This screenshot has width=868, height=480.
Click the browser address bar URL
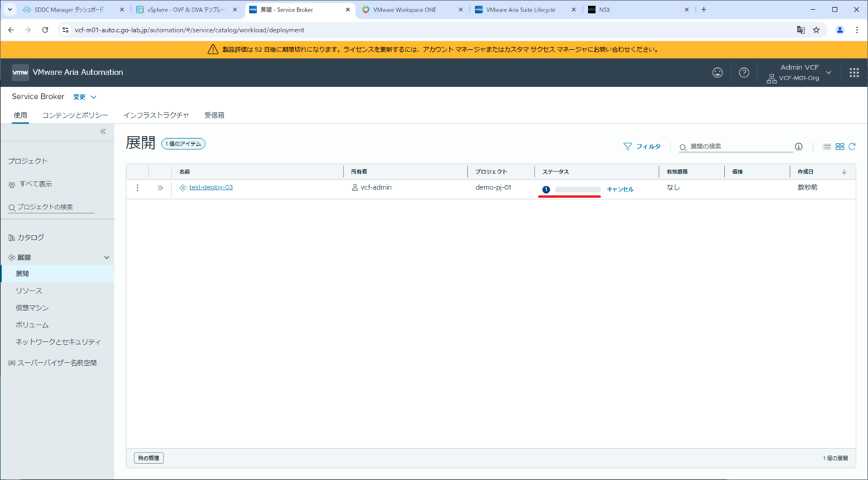[x=190, y=30]
